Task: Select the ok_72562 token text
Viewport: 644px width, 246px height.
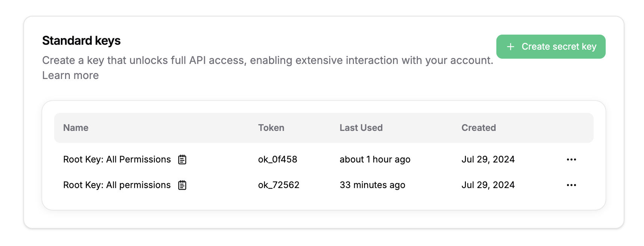Action: click(278, 185)
